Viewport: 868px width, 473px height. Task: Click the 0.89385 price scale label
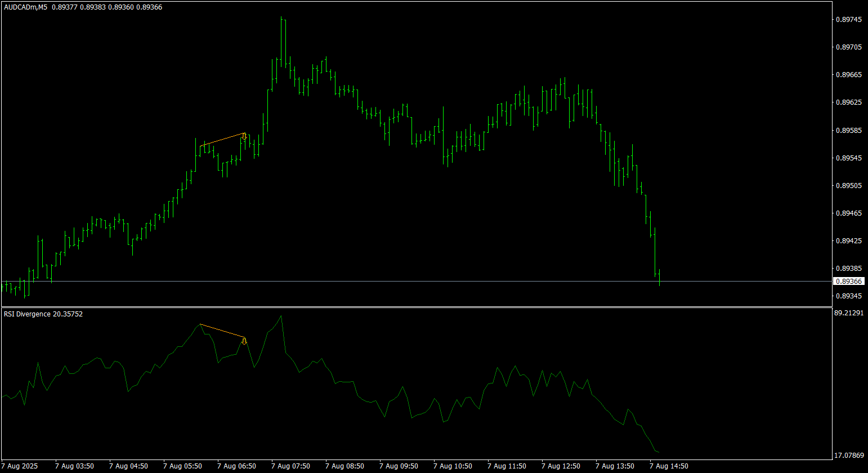849,268
